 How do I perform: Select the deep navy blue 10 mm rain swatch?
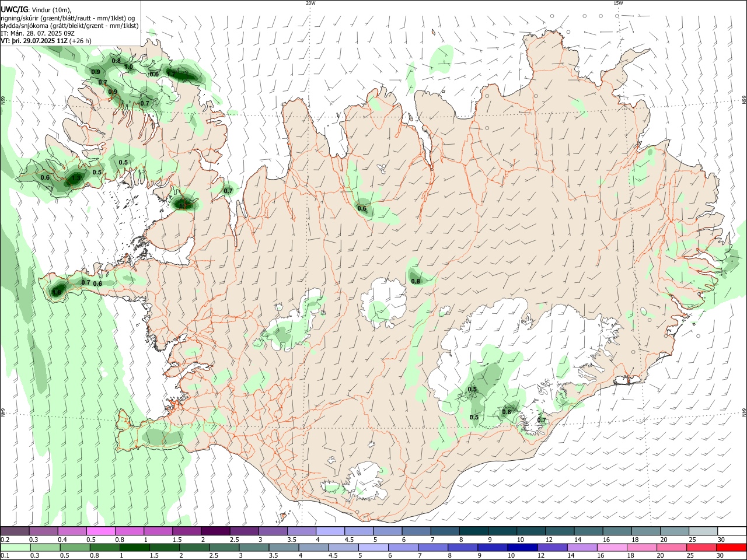pos(521,548)
